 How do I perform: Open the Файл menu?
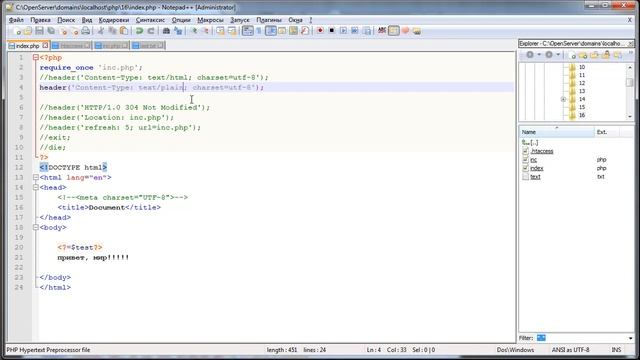click(x=16, y=20)
